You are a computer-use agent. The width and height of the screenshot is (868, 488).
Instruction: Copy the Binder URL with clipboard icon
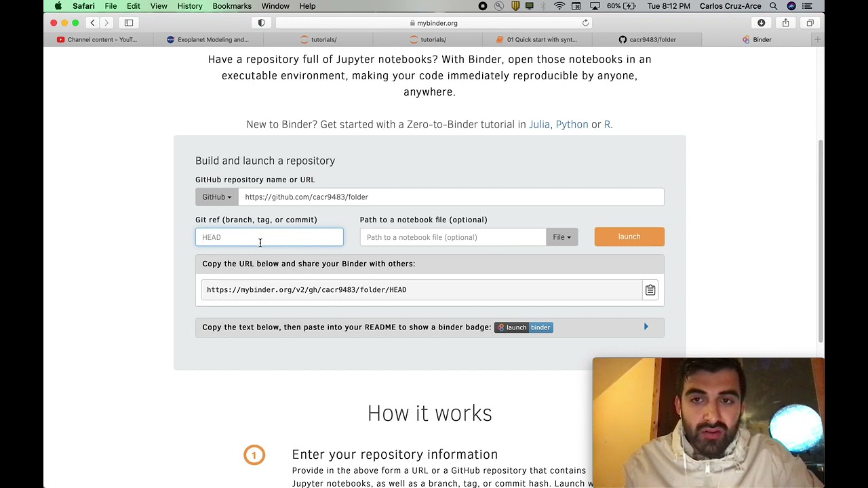click(650, 290)
